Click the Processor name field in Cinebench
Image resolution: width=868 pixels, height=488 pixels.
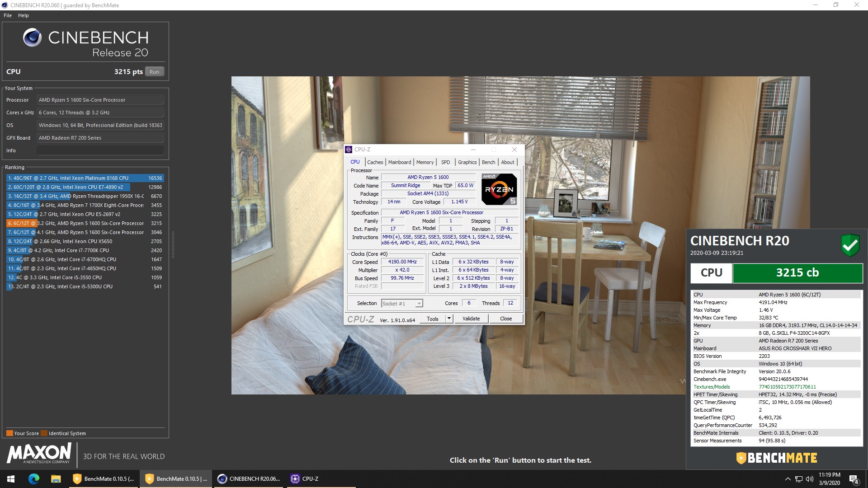click(x=100, y=100)
